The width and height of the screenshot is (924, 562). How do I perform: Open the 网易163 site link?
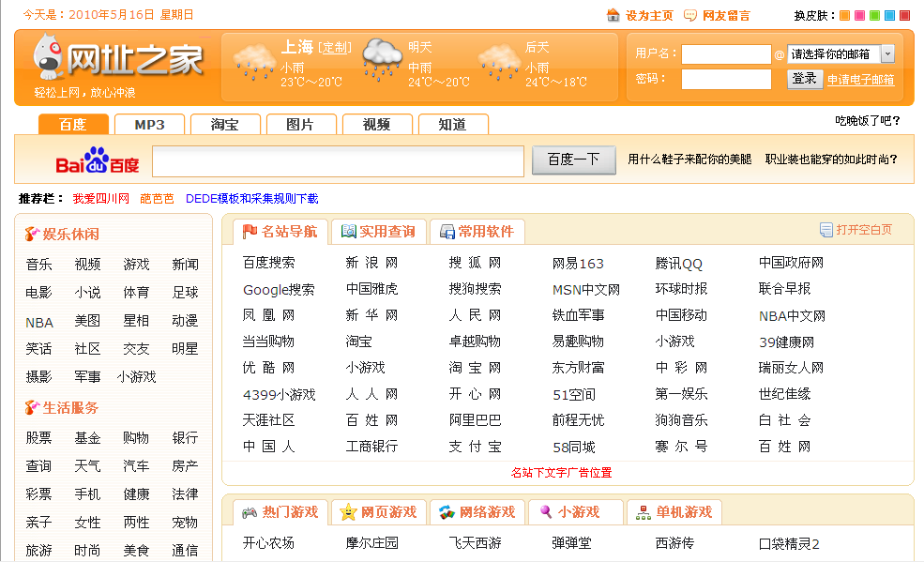coord(578,264)
